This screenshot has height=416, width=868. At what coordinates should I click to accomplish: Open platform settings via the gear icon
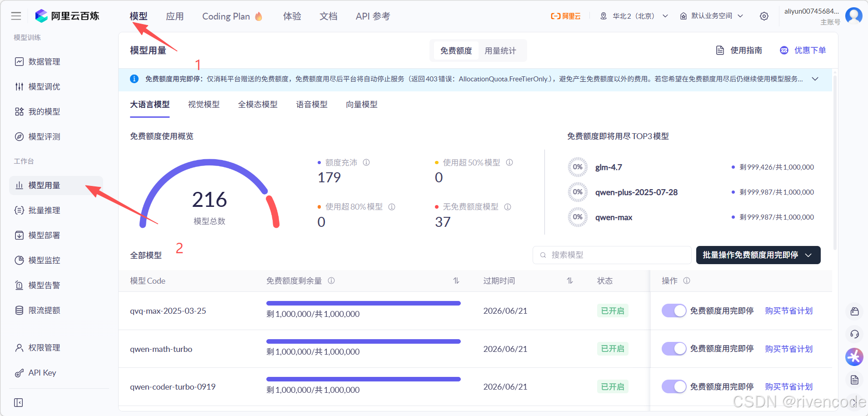[764, 16]
